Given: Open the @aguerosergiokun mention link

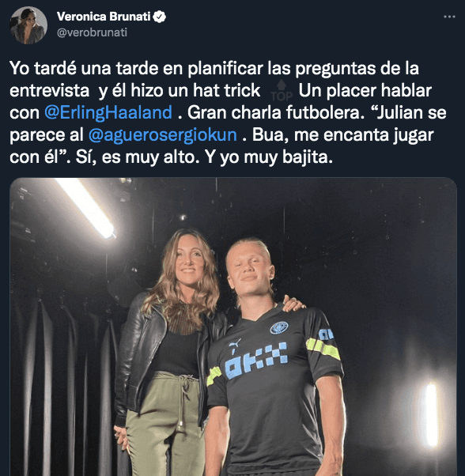Looking at the screenshot, I should pyautogui.click(x=163, y=134).
